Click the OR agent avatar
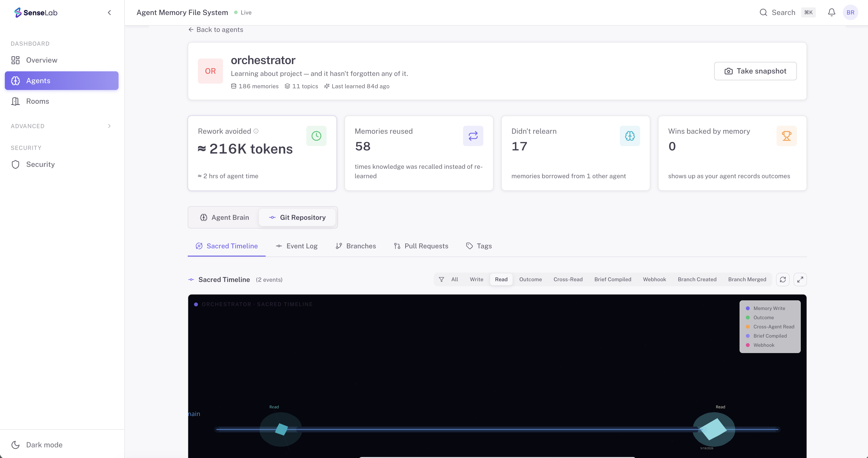This screenshot has height=458, width=868. click(210, 71)
